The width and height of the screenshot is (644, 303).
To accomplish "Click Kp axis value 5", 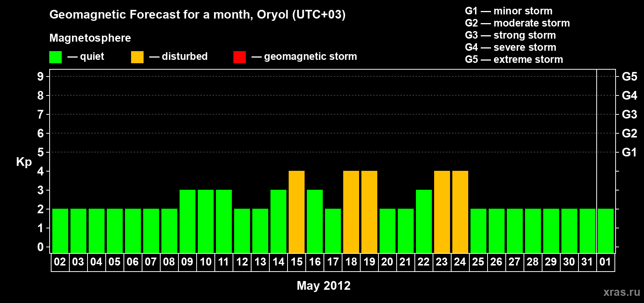I will pyautogui.click(x=41, y=152).
